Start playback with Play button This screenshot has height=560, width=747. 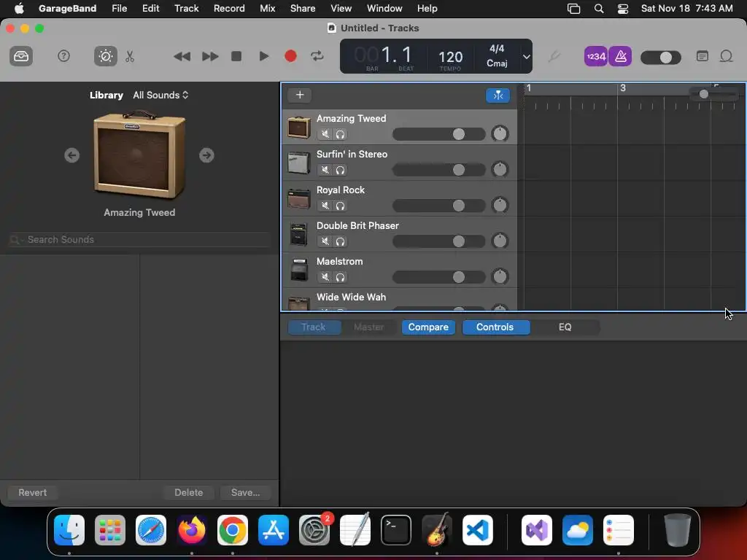[x=263, y=57]
